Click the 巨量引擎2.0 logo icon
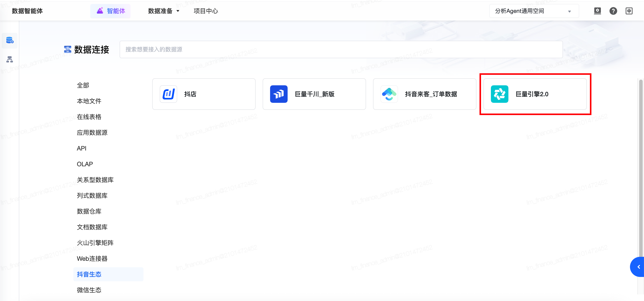The image size is (644, 301). (499, 94)
